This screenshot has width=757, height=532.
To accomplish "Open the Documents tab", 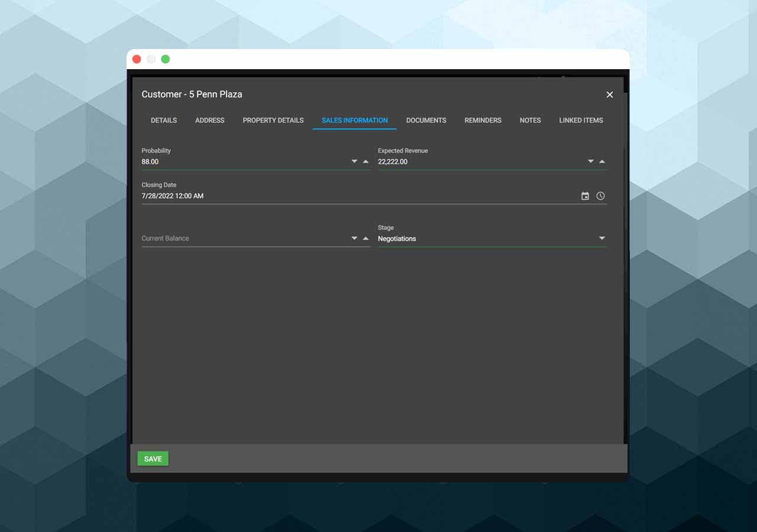I will (426, 120).
